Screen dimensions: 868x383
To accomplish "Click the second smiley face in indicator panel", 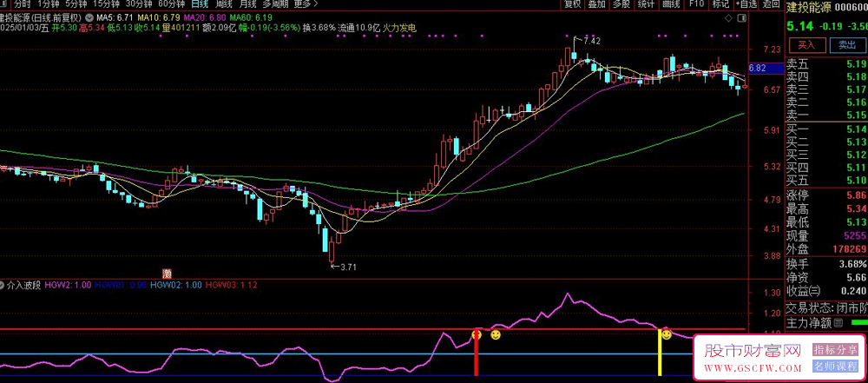I will click(x=496, y=334).
